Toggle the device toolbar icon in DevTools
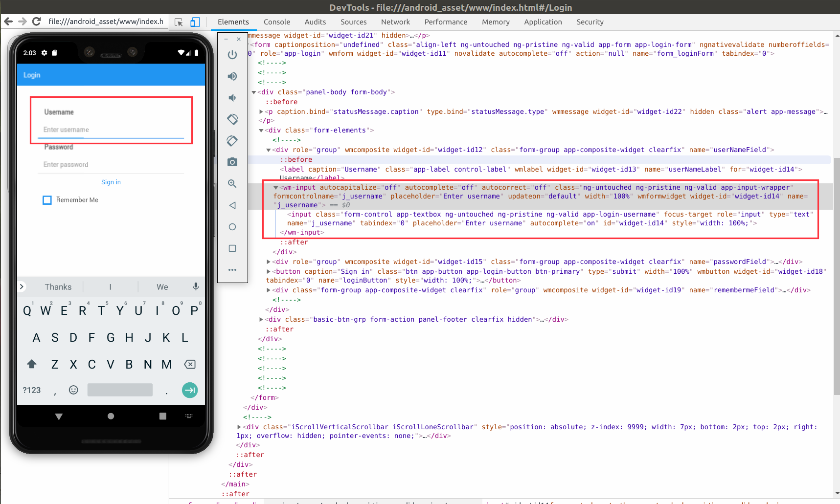This screenshot has width=840, height=504. (x=195, y=22)
